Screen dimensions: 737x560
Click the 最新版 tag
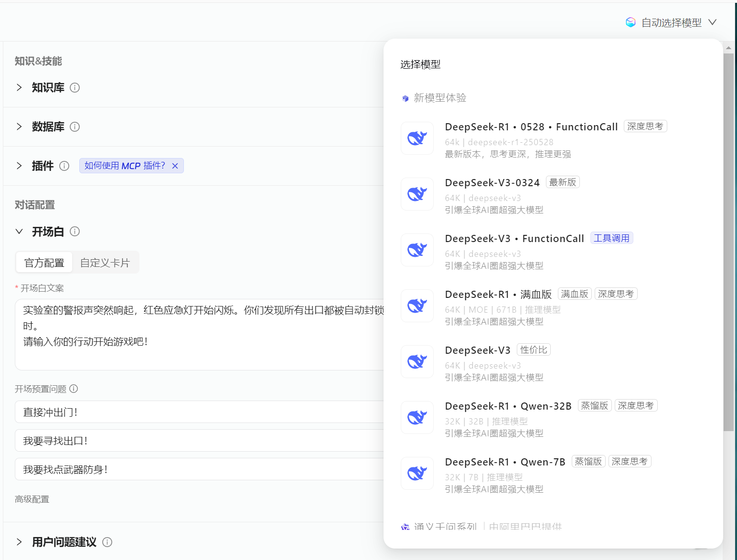pos(563,182)
